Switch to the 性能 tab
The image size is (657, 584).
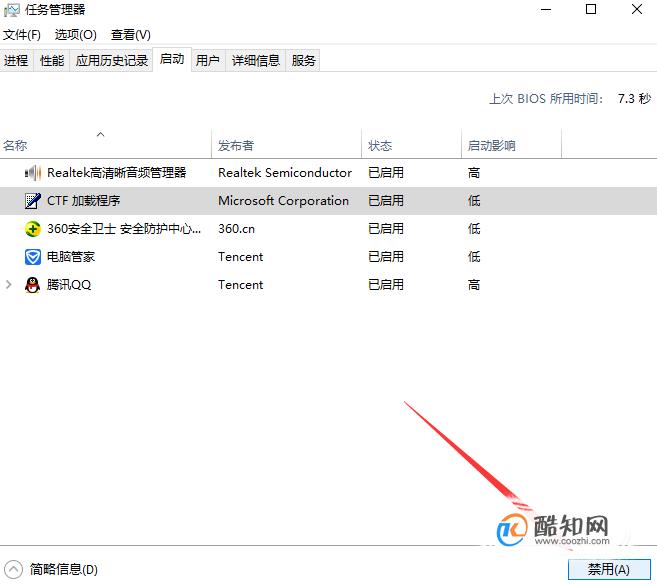(x=52, y=61)
